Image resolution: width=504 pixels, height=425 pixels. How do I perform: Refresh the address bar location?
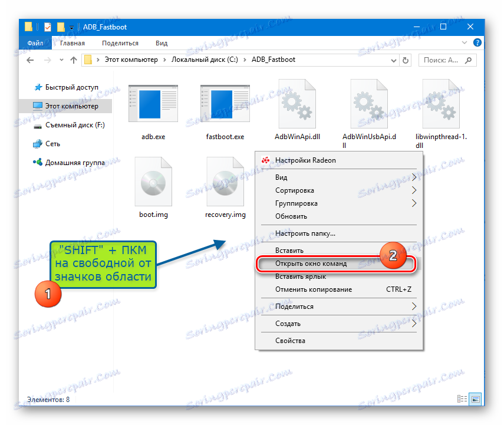click(406, 60)
